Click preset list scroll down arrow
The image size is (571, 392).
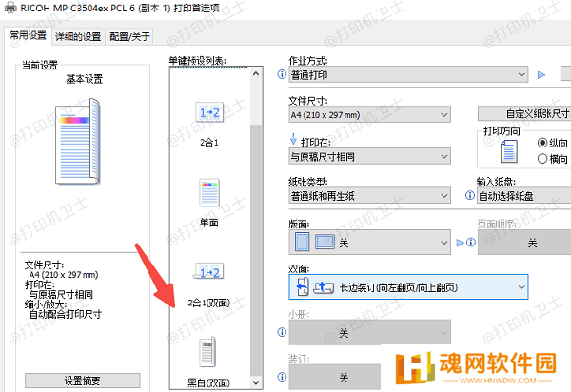click(x=256, y=382)
